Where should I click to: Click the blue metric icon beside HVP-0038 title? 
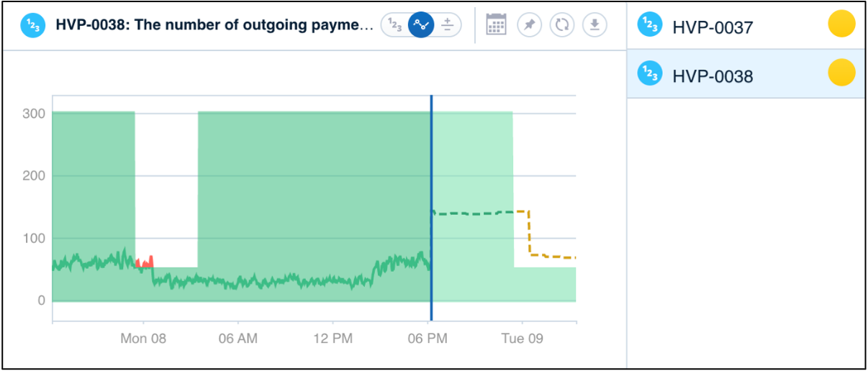34,25
